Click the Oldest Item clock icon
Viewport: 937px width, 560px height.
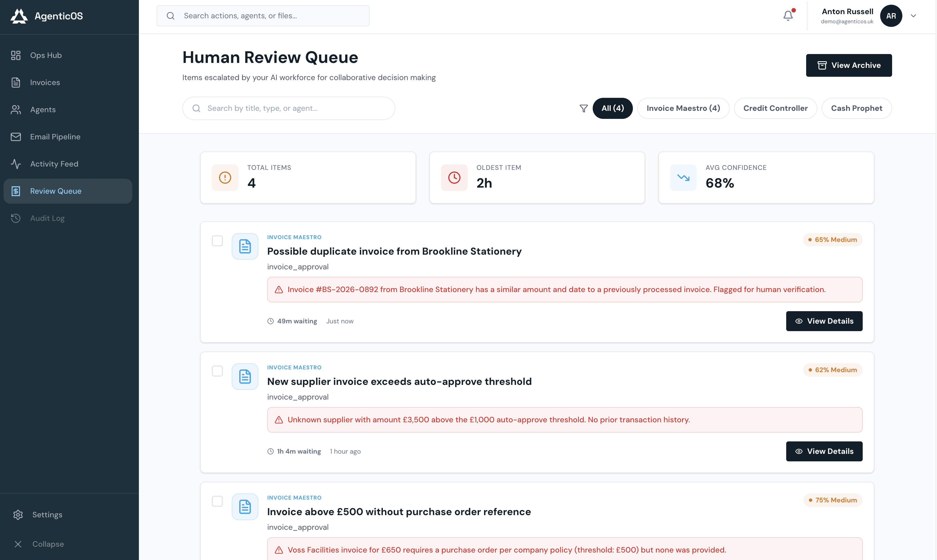[x=454, y=178]
